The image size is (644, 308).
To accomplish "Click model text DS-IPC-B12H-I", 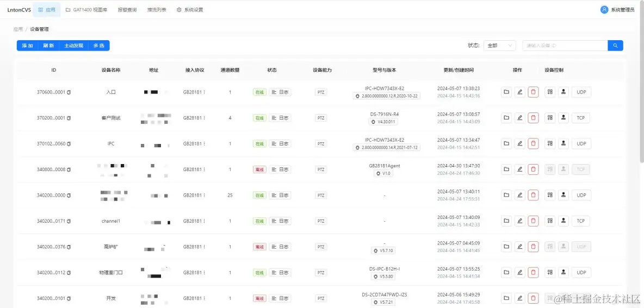I will 385,269.
